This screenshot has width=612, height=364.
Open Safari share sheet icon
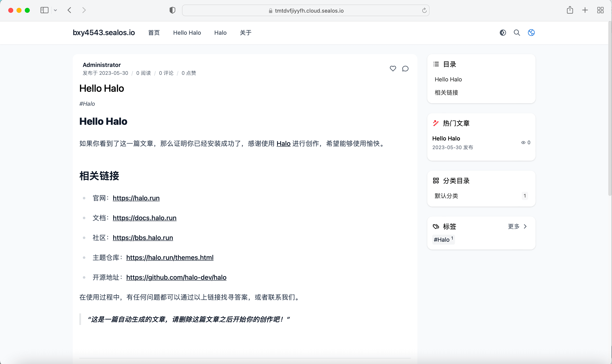coord(570,10)
